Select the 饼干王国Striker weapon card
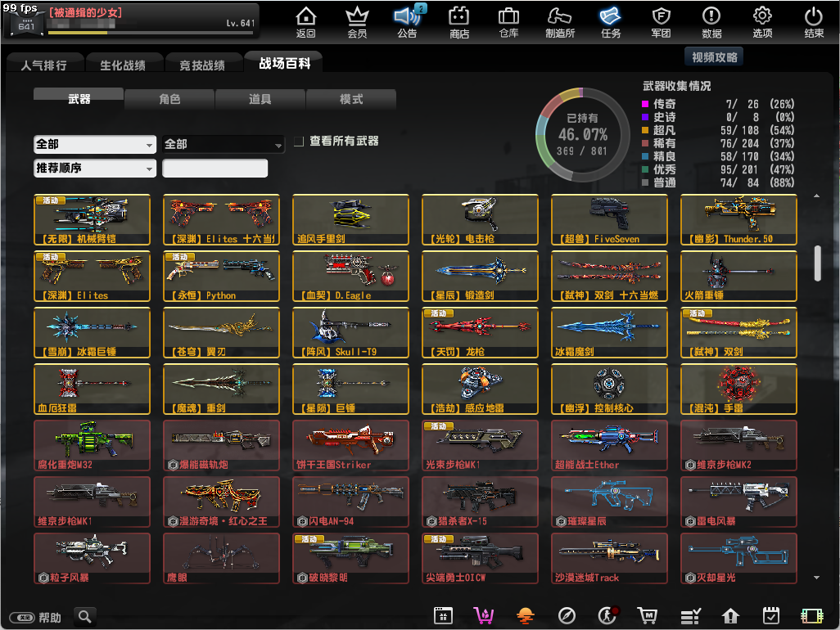This screenshot has height=630, width=840. coord(350,445)
